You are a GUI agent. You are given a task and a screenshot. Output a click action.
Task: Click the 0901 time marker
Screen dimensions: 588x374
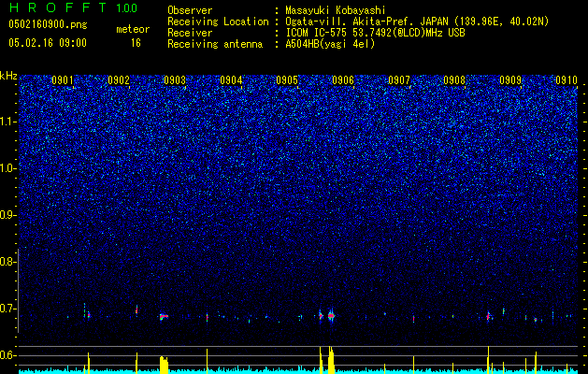pos(63,80)
